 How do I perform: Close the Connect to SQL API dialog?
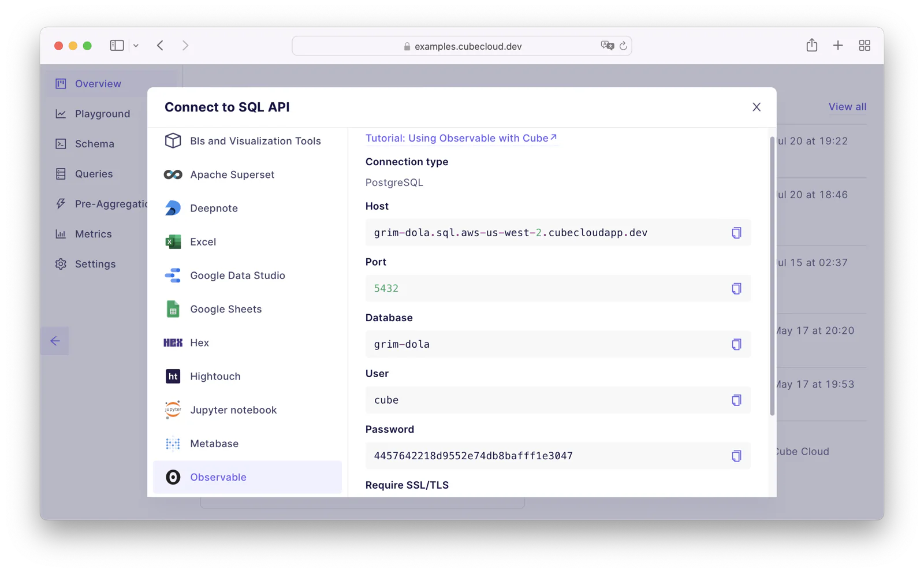pos(757,107)
